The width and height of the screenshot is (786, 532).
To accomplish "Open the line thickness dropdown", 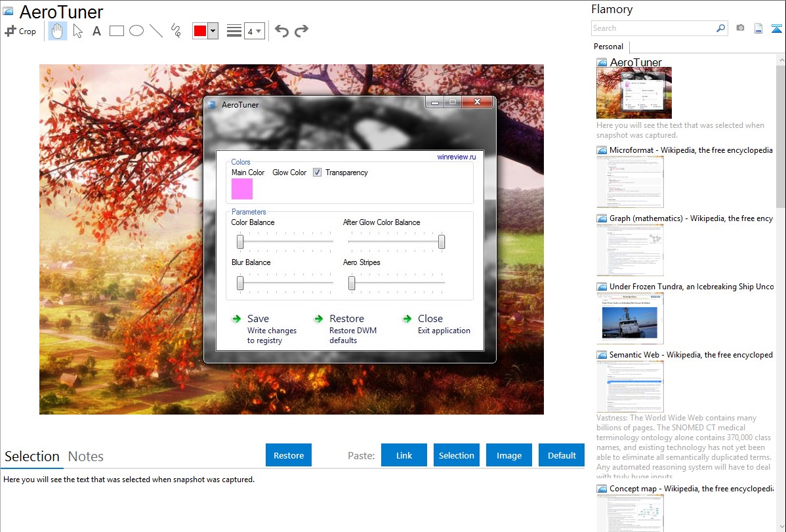I will tap(254, 31).
